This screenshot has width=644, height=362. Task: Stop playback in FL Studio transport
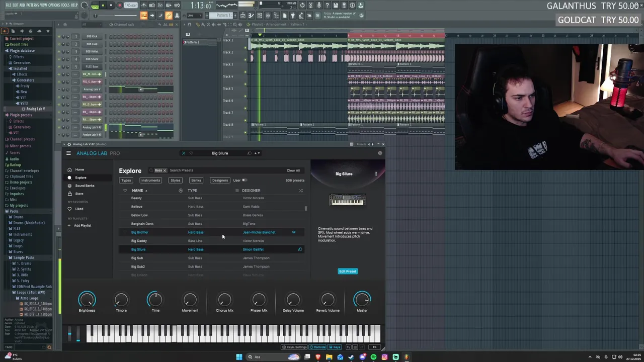tap(111, 6)
